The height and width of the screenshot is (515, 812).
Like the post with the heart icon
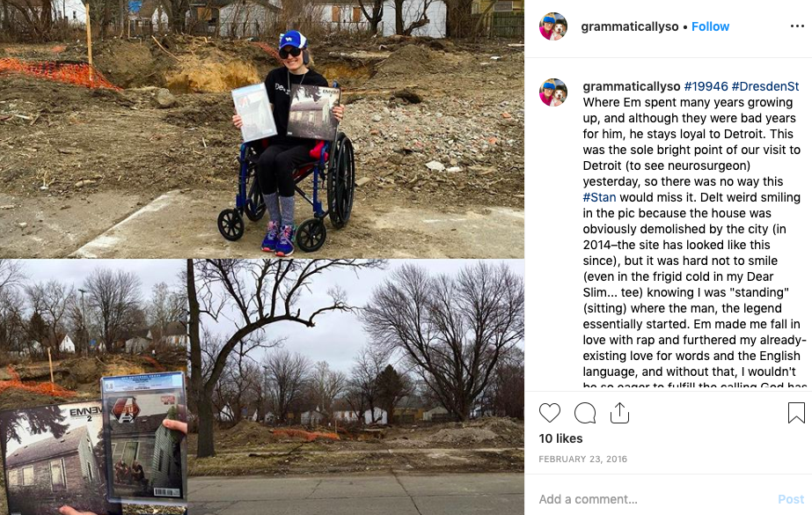tap(550, 413)
